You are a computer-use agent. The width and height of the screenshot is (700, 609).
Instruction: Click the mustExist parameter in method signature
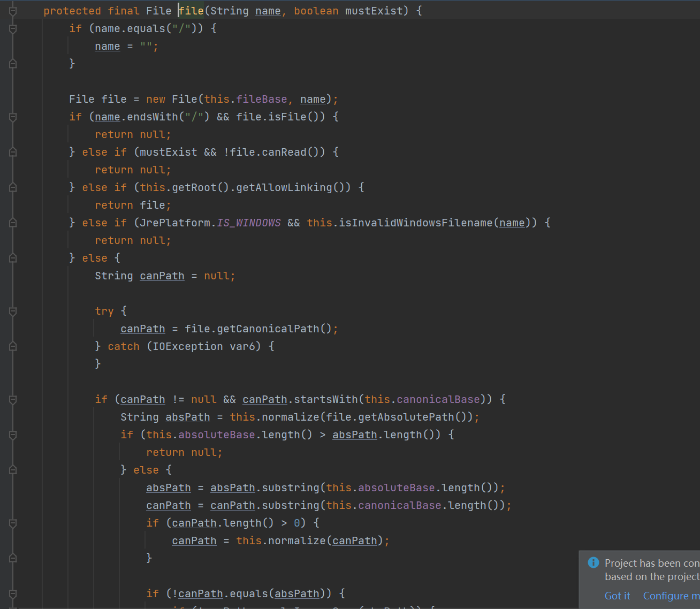[374, 11]
